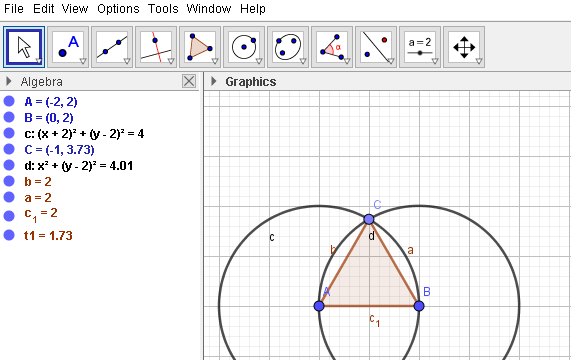
Task: Select the A = (-2, 2) entry
Action: pyautogui.click(x=51, y=102)
